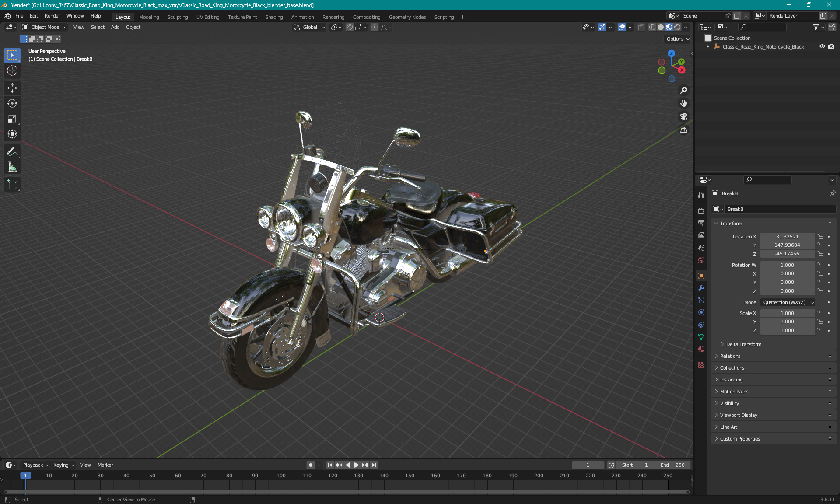Click the zoom viewport icon
Screen dimensions: 840x504
683,90
